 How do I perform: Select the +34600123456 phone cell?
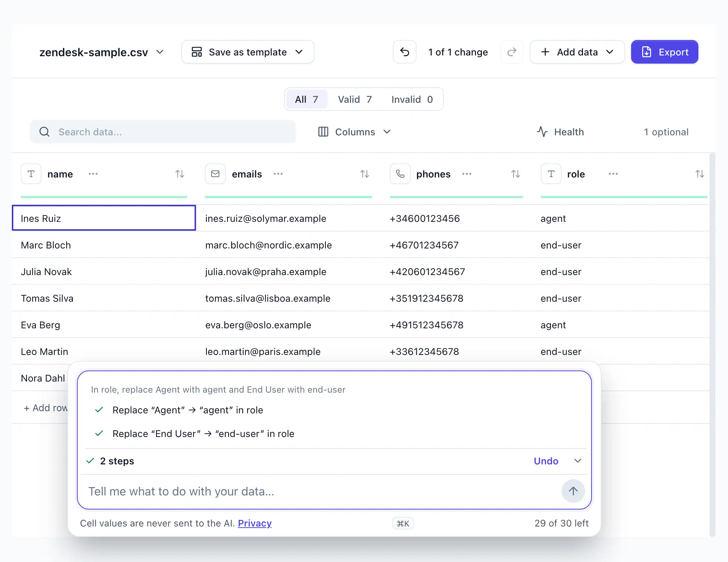(456, 218)
